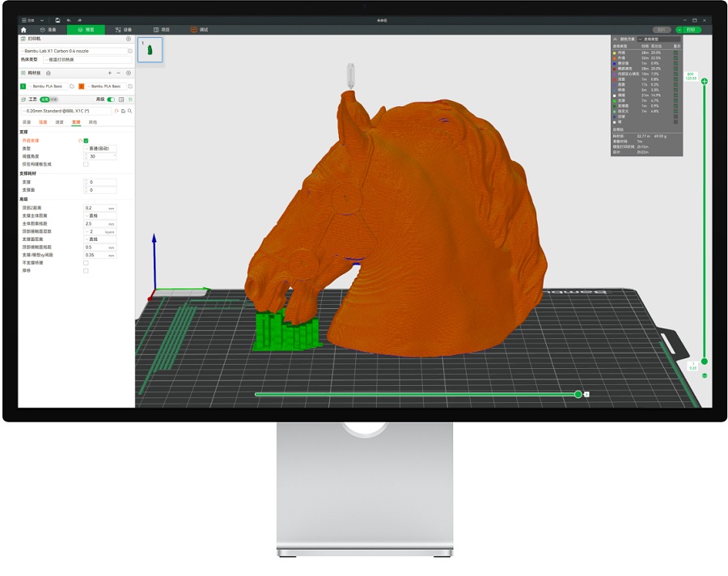Viewport: 728px width, 576px height.
Task: Search process settings with magnifier icon
Action: [x=130, y=111]
